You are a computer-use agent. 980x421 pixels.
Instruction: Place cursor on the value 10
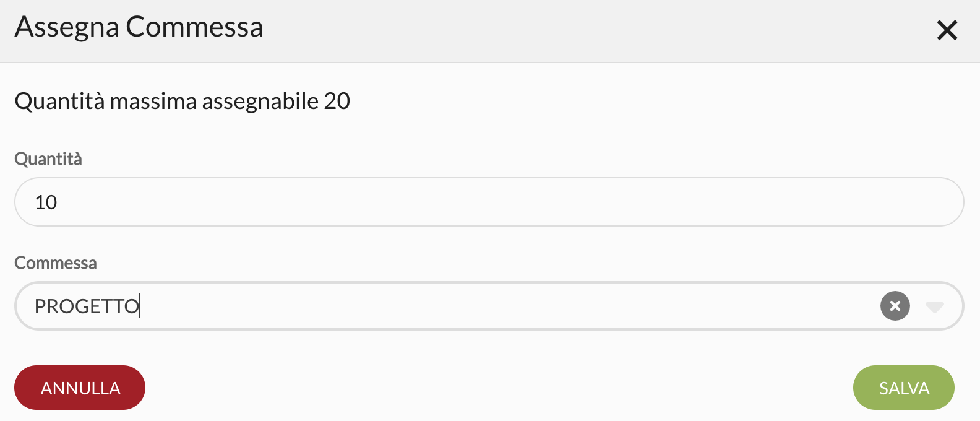(x=46, y=202)
